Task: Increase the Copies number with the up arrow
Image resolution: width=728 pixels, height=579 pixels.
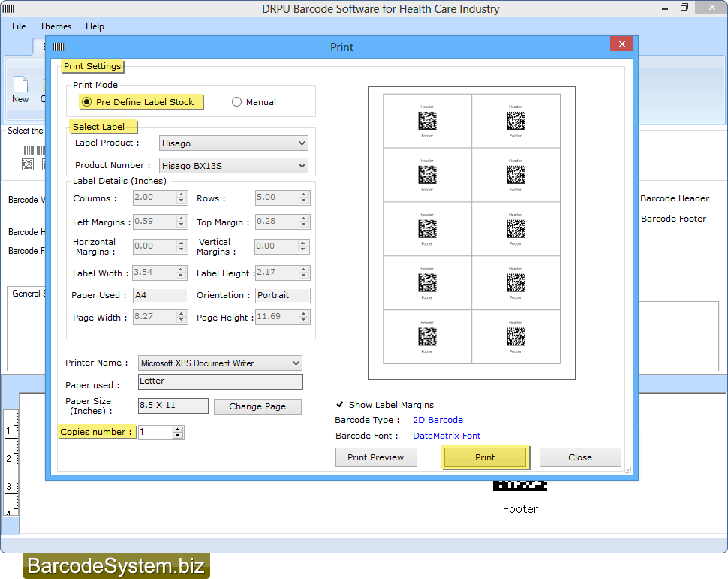Action: pos(178,429)
